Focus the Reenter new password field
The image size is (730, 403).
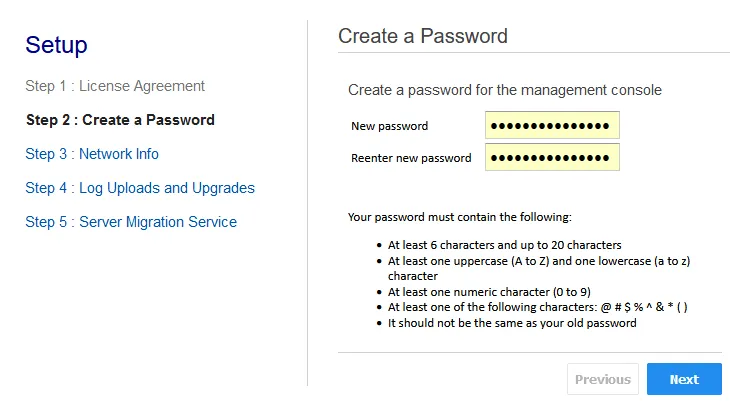coord(552,158)
